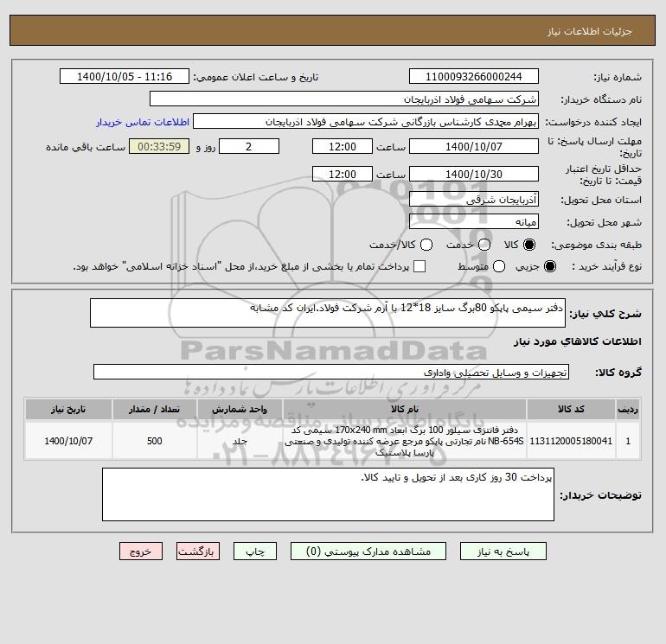Click the delivery city میانه field
Image resolution: width=666 pixels, height=644 pixels.
tap(474, 221)
